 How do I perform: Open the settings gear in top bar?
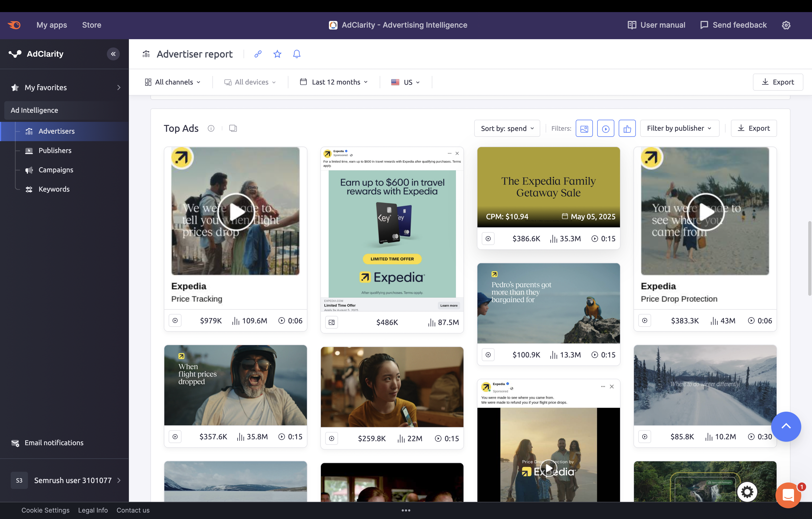pos(786,25)
